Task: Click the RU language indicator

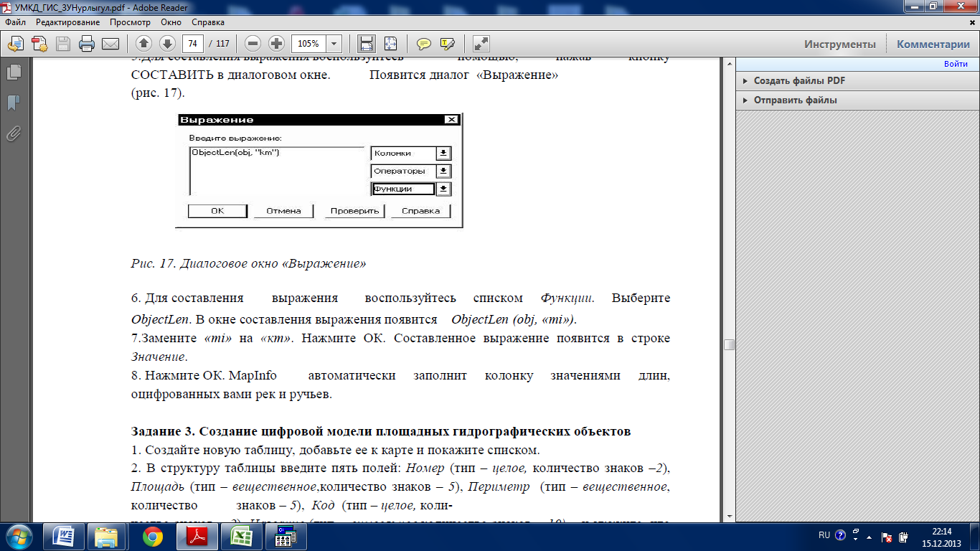Action: (824, 536)
